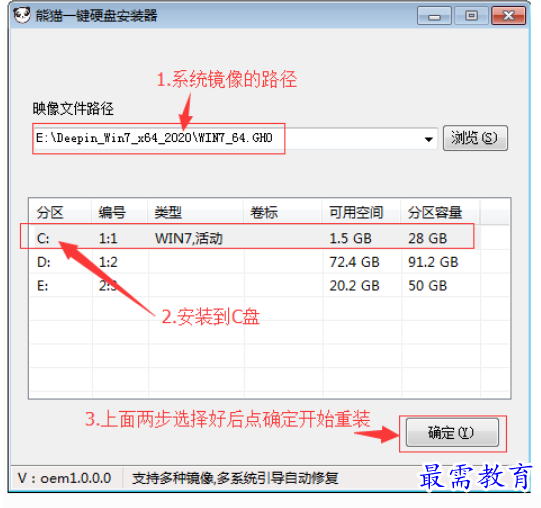Image resolution: width=541 pixels, height=508 pixels.
Task: Select the C: partition row
Action: tap(255, 238)
